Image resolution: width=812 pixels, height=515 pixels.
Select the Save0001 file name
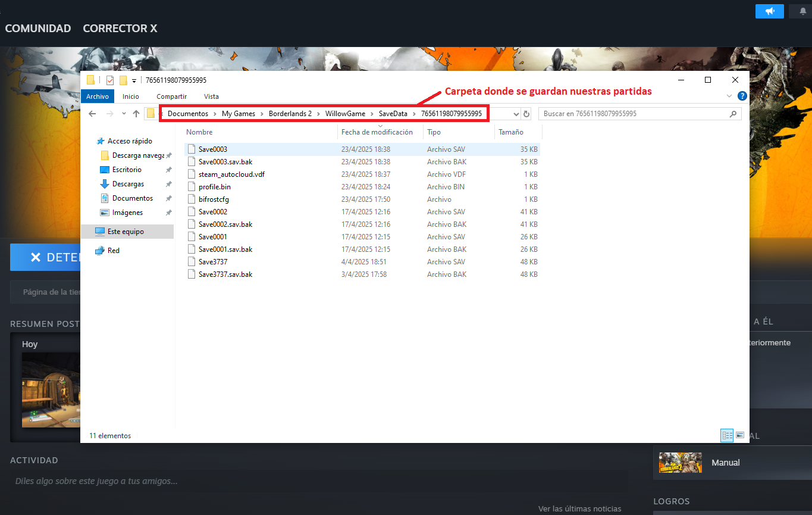click(x=213, y=237)
